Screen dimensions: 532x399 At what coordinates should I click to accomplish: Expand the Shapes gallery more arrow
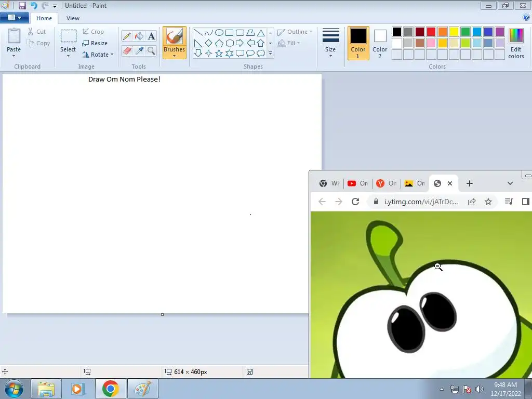point(270,54)
